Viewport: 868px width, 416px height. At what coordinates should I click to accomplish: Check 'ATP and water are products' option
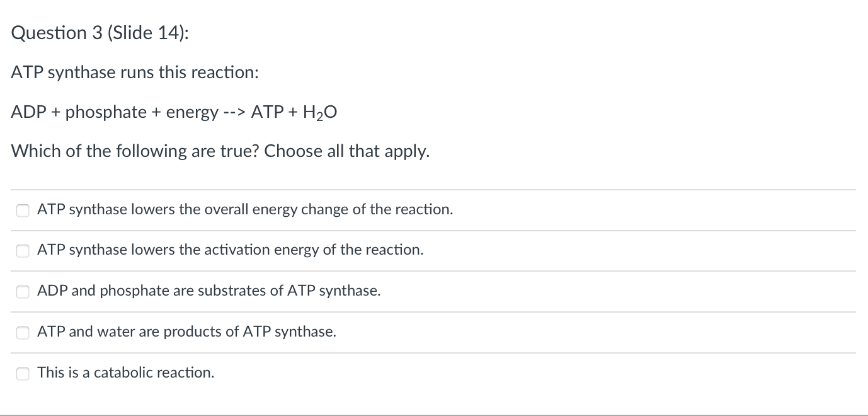click(x=23, y=332)
